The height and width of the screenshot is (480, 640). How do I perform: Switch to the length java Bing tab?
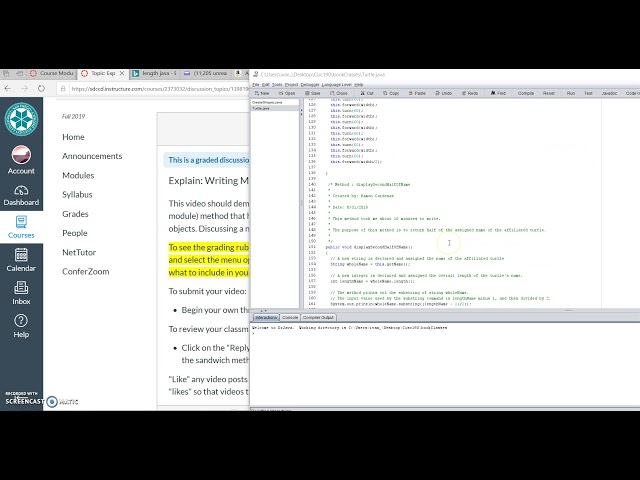(155, 73)
